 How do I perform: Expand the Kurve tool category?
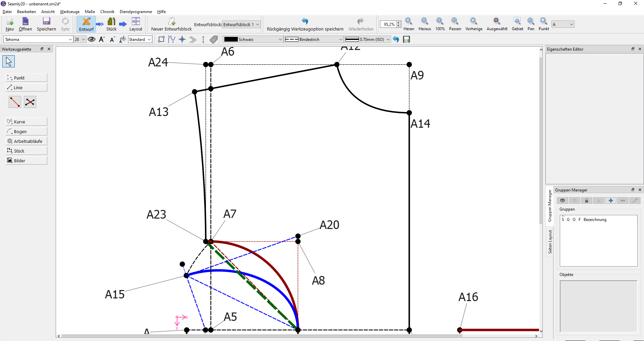26,122
